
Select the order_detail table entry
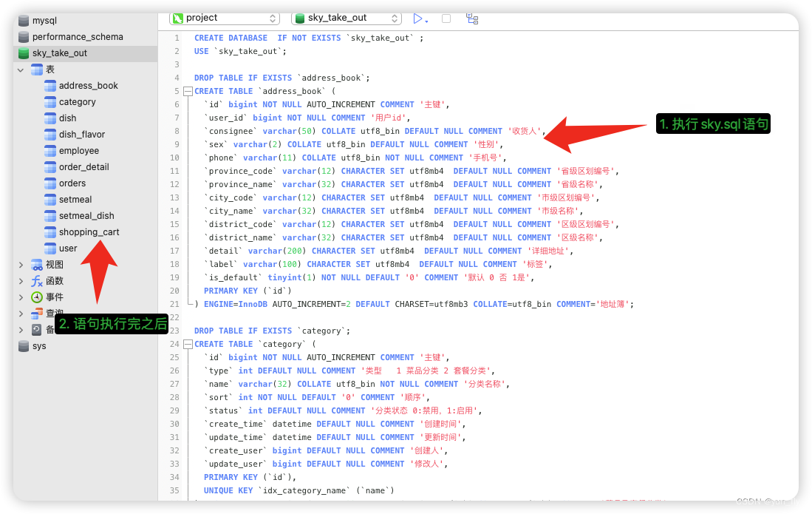click(x=84, y=167)
